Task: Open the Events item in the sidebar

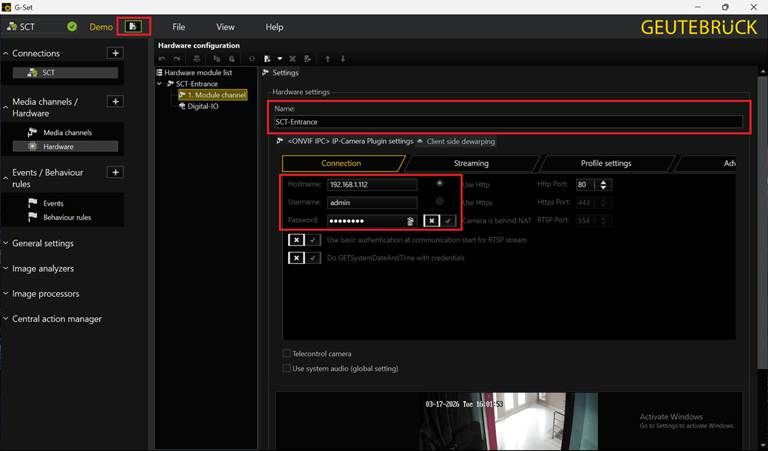Action: (x=53, y=203)
